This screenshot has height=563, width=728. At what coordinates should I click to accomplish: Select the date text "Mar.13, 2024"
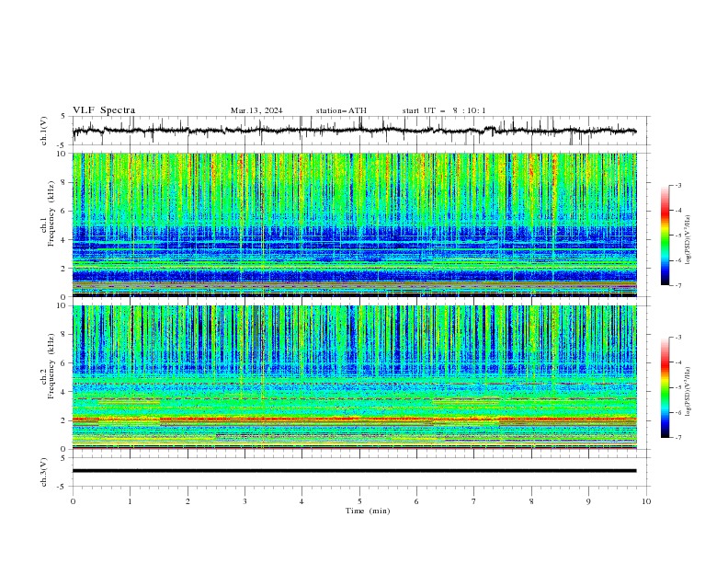(x=256, y=110)
